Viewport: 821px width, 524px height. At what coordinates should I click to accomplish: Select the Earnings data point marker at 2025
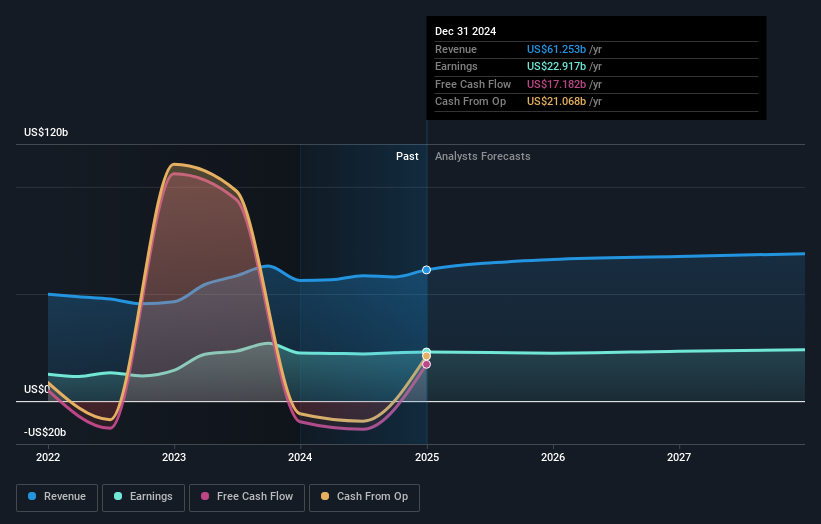click(426, 351)
